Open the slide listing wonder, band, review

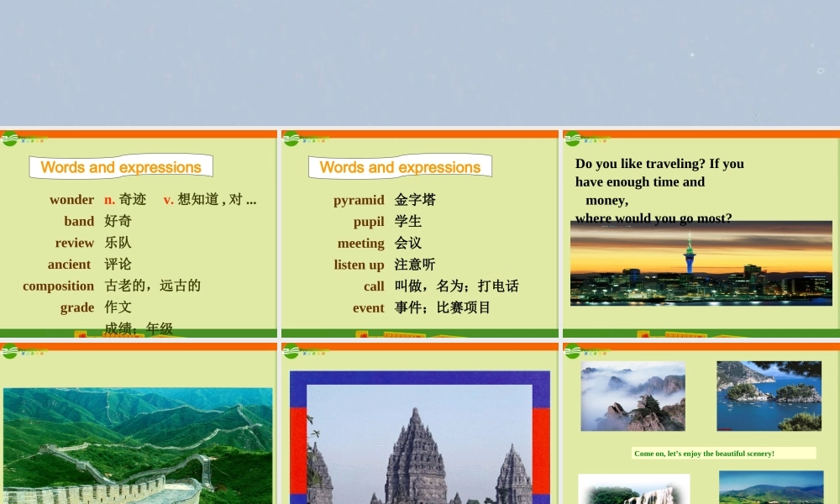(x=139, y=234)
